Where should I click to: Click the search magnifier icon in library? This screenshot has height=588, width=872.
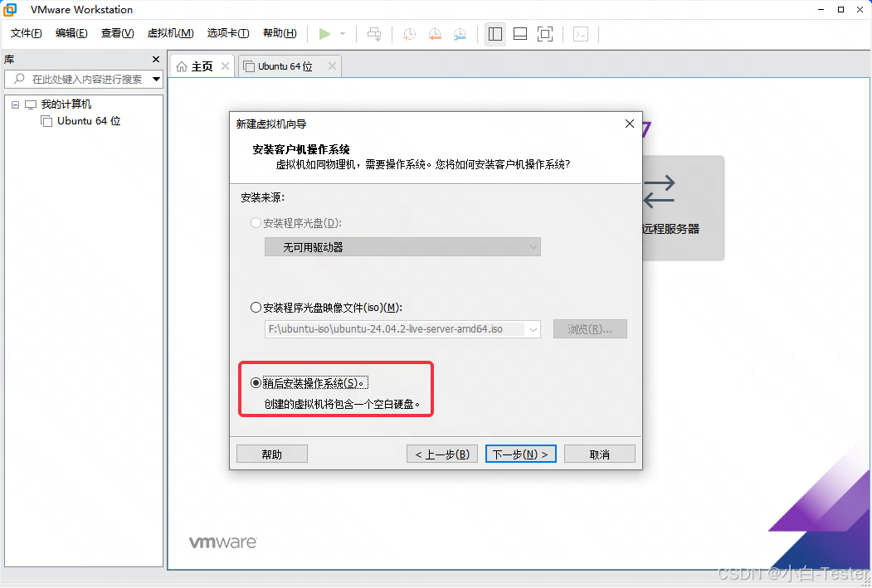point(19,79)
